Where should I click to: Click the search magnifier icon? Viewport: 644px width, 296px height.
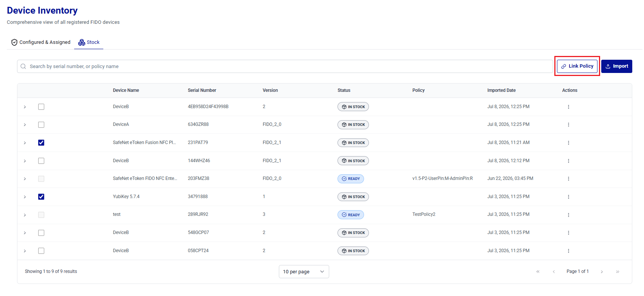point(23,67)
